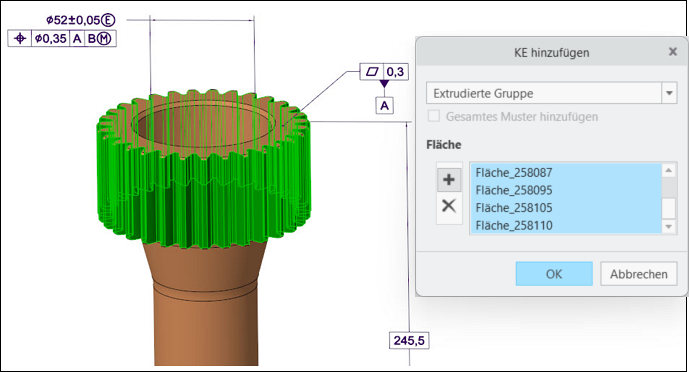
Task: Cancel with the Abbrechen button
Action: [x=638, y=274]
